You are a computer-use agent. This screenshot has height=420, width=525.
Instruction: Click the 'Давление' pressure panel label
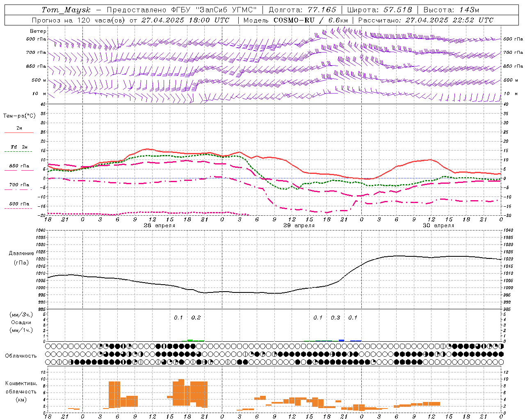point(21,253)
